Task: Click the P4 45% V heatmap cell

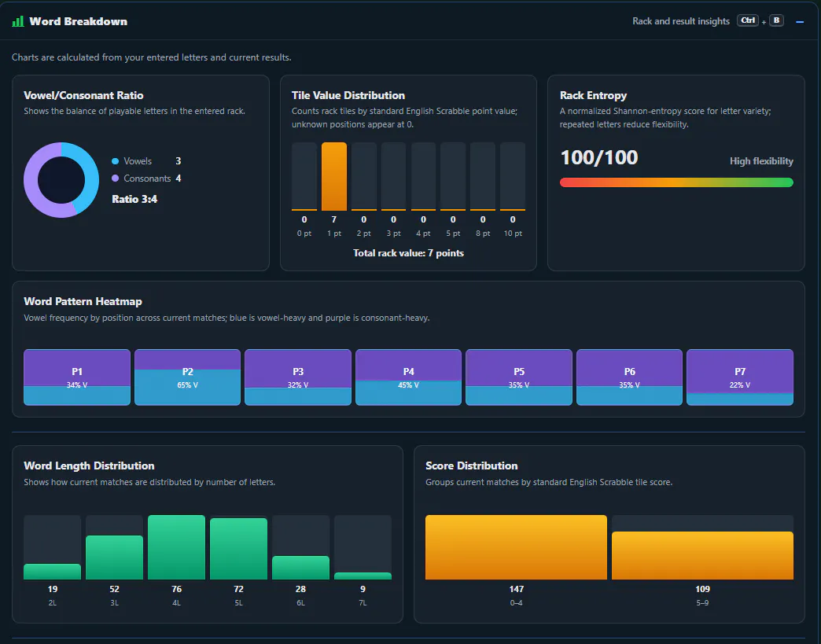Action: click(408, 377)
